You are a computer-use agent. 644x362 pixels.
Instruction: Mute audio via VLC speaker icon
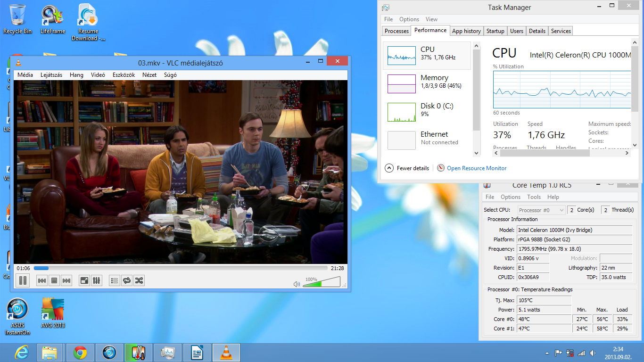coord(297,284)
